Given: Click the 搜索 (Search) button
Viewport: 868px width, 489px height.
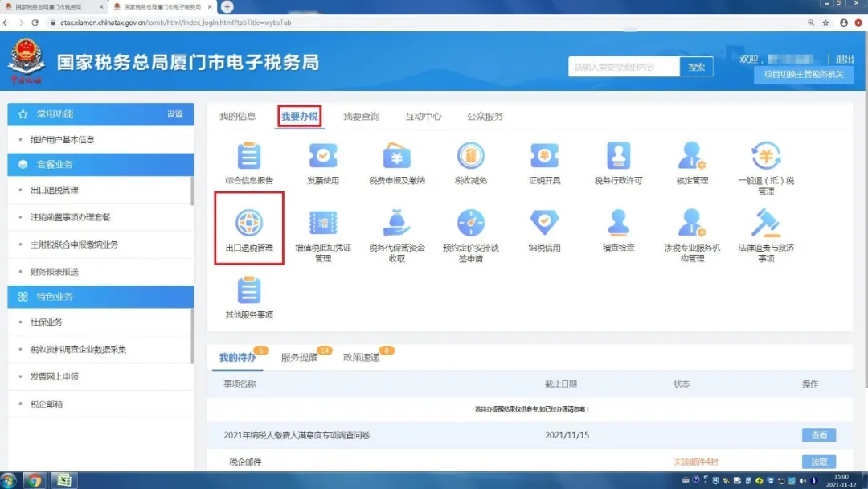Looking at the screenshot, I should (696, 66).
